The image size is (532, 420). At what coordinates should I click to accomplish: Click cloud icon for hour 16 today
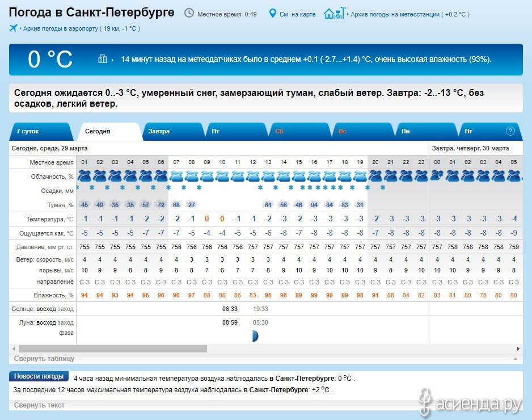point(314,176)
